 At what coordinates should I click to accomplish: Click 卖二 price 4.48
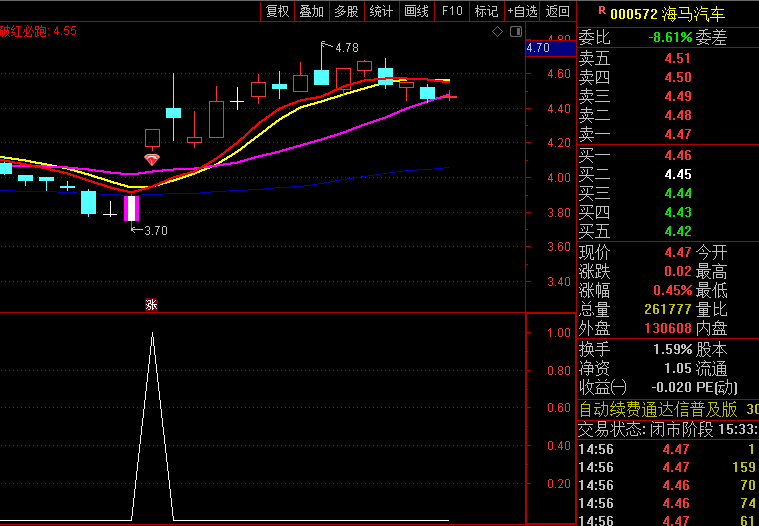point(678,115)
